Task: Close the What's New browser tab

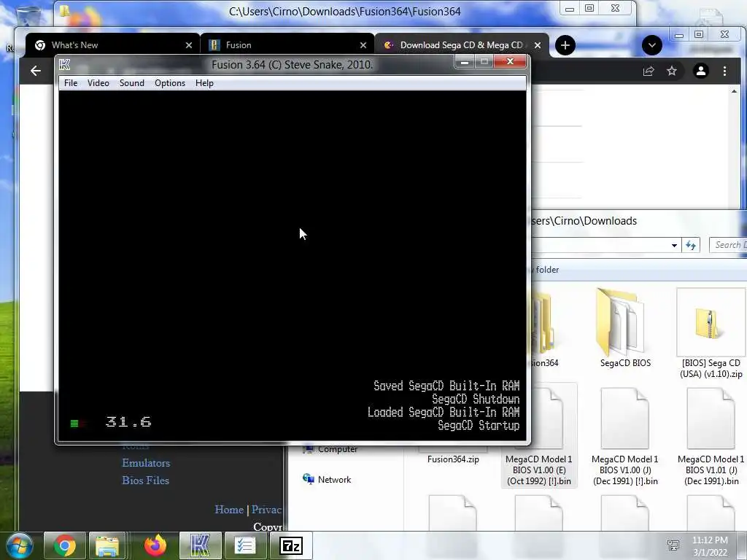Action: 189,45
